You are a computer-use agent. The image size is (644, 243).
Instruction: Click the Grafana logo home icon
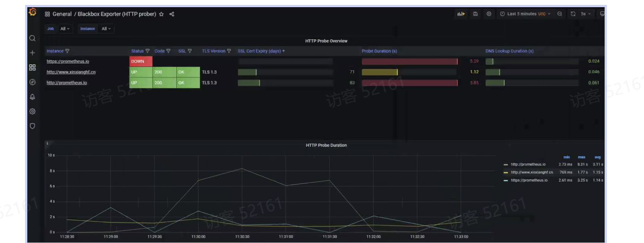click(x=32, y=12)
